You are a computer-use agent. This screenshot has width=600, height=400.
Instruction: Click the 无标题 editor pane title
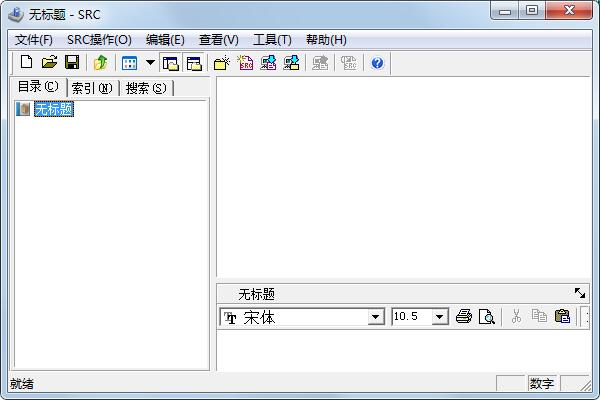[x=256, y=294]
